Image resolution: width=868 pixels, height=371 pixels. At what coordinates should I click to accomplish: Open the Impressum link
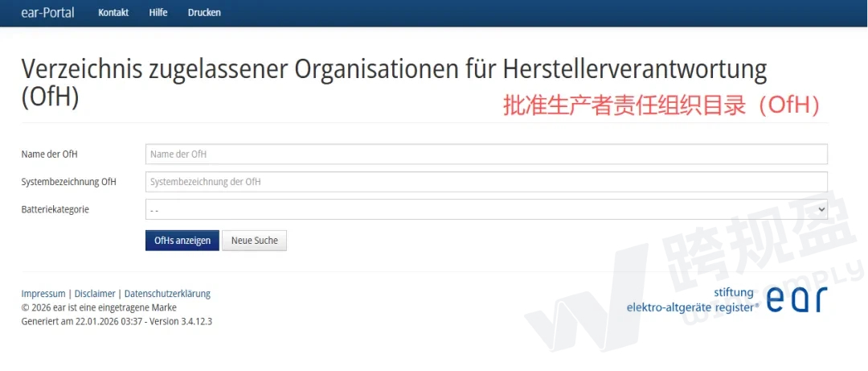[43, 294]
